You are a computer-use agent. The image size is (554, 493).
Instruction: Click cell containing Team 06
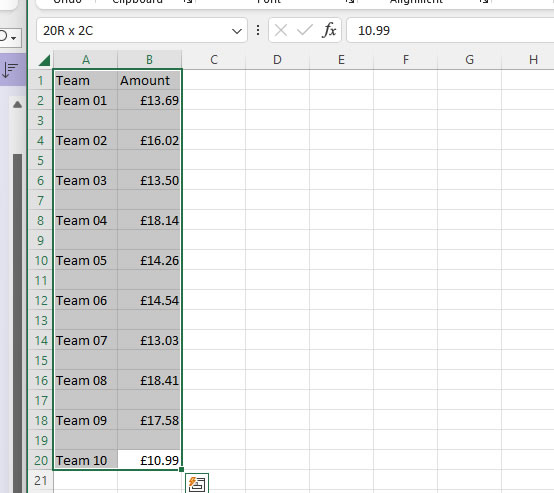click(86, 300)
